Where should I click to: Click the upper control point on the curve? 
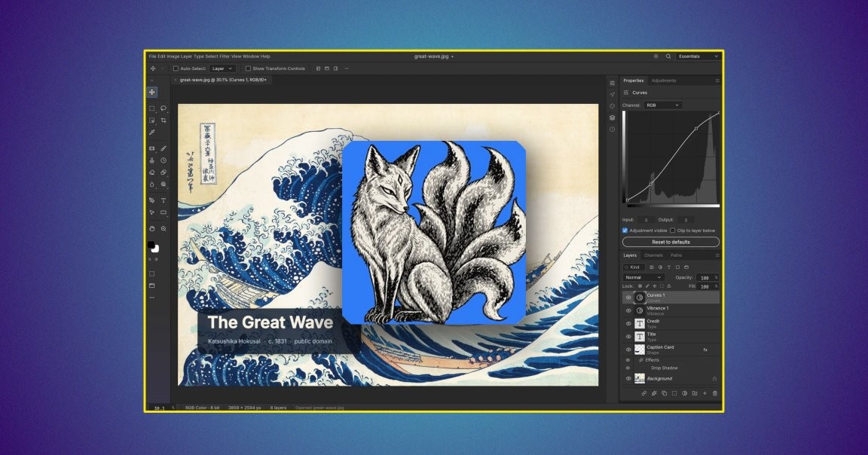coord(696,128)
